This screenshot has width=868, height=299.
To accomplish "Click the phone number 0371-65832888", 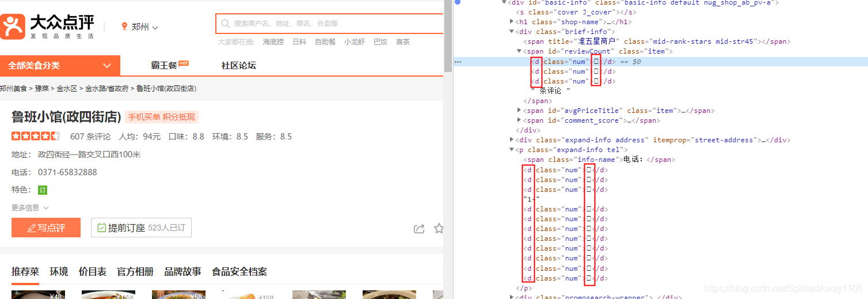I will 67,172.
